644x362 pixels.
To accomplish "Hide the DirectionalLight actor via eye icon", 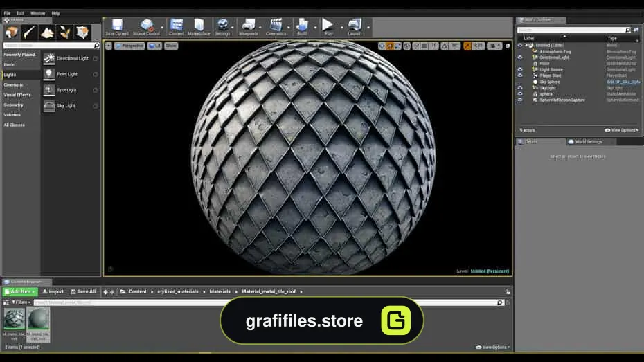I will 520,57.
